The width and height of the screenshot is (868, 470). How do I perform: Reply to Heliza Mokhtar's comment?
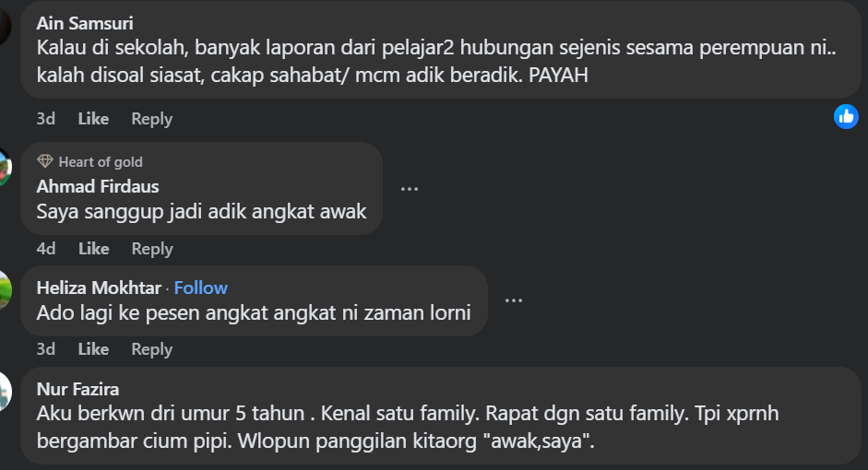coord(151,349)
